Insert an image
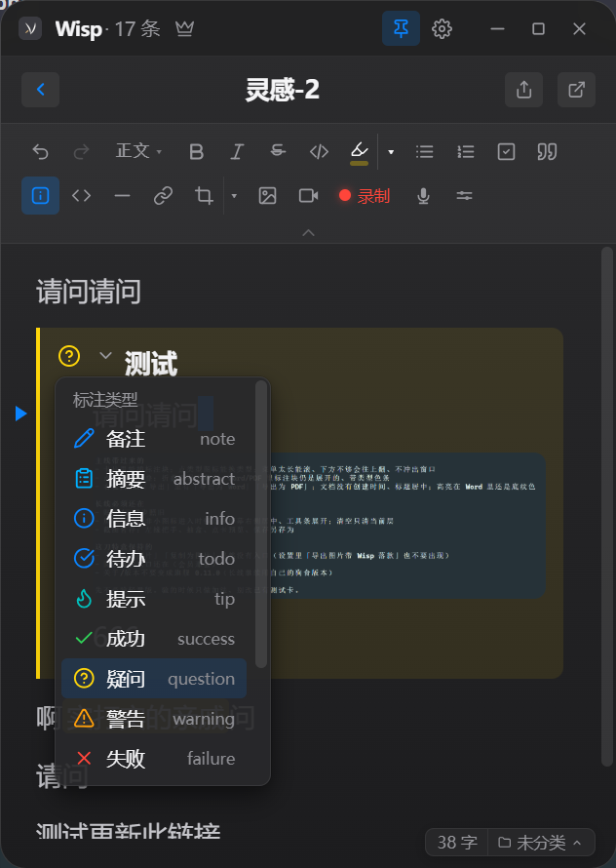616x868 pixels. click(x=267, y=195)
